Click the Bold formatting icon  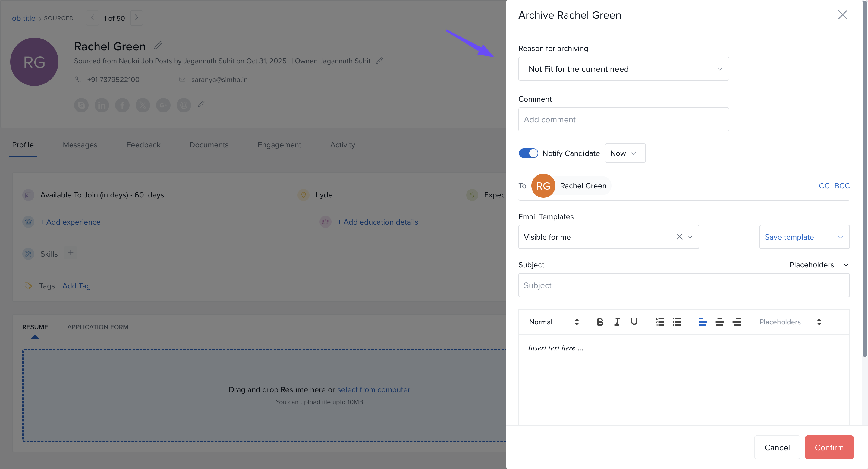[x=600, y=322]
